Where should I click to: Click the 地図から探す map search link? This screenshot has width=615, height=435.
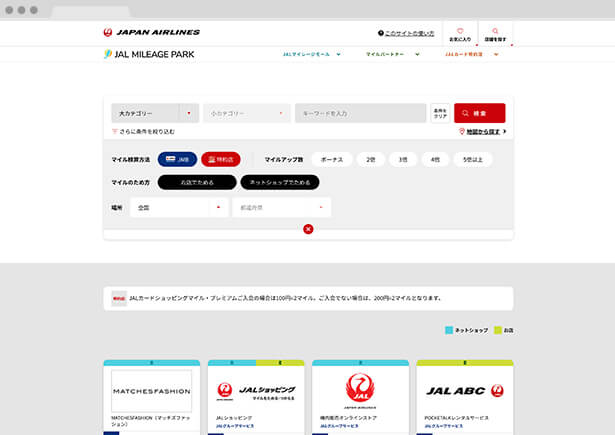pyautogui.click(x=482, y=131)
